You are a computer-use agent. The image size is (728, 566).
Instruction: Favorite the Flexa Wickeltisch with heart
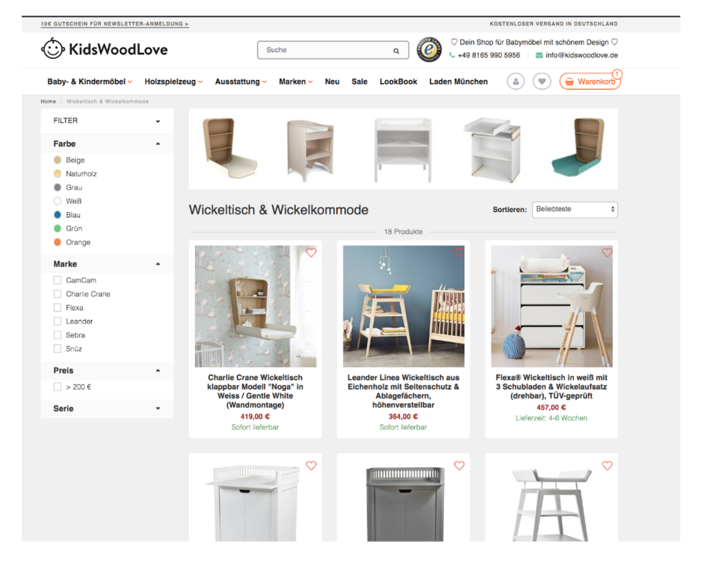(607, 253)
